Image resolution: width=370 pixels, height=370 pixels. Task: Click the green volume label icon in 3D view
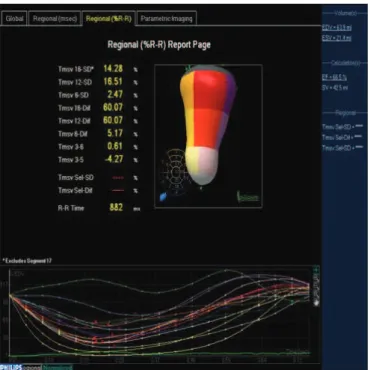click(x=248, y=197)
